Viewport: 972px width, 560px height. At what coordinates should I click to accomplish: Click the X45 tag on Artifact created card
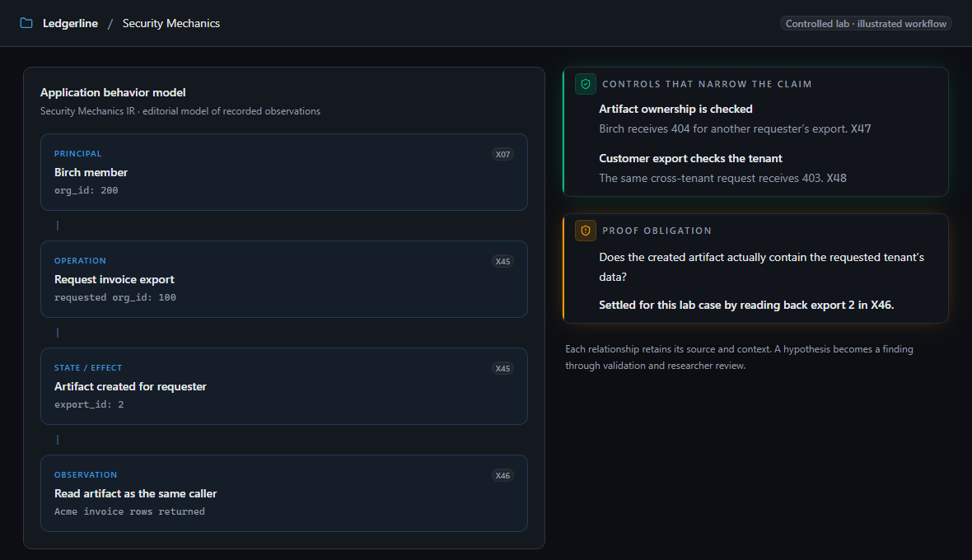[x=502, y=369]
